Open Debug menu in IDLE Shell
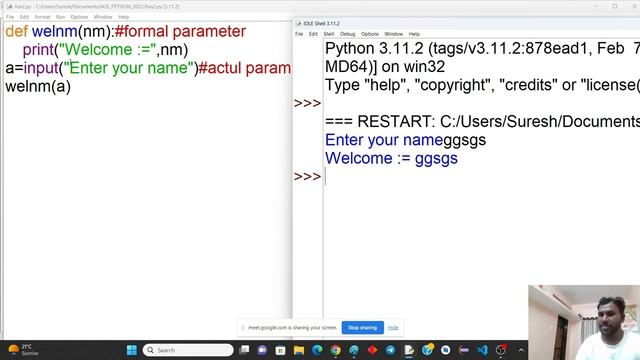Viewport: 640px width, 360px height. (x=348, y=34)
